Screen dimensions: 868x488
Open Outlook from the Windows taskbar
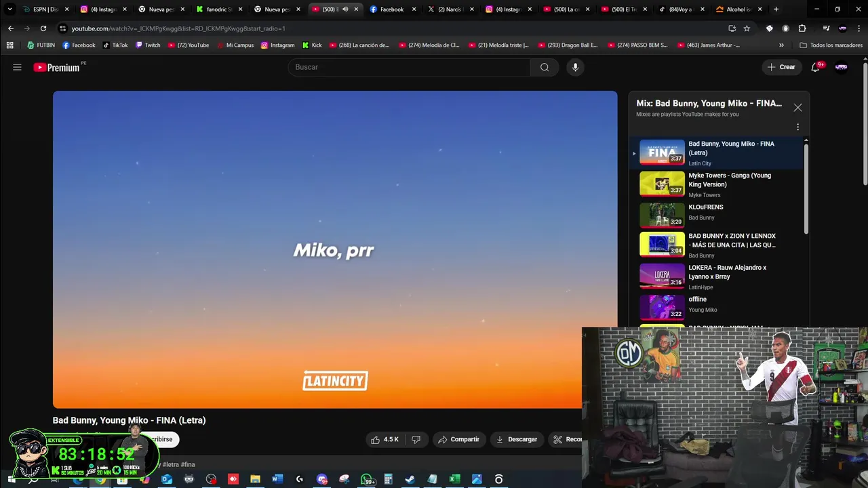pos(167,479)
